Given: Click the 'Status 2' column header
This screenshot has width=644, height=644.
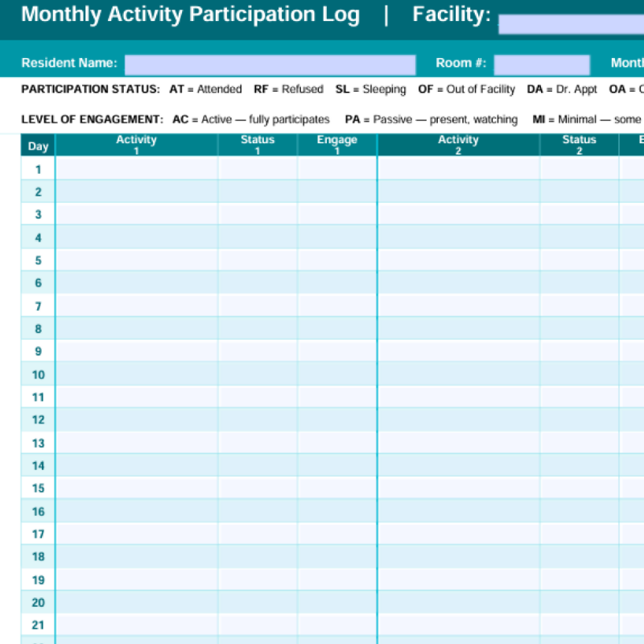Looking at the screenshot, I should (x=579, y=145).
